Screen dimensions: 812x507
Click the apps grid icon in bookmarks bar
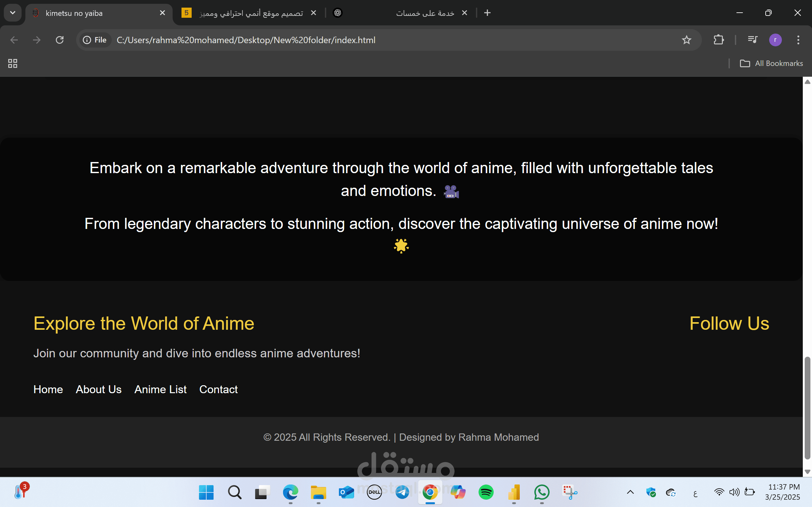13,63
